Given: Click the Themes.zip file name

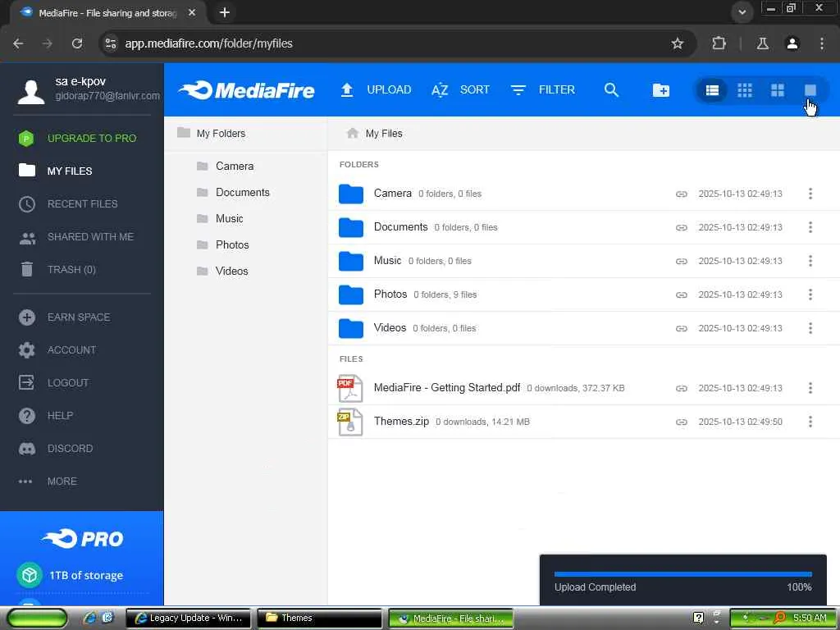Looking at the screenshot, I should [401, 421].
